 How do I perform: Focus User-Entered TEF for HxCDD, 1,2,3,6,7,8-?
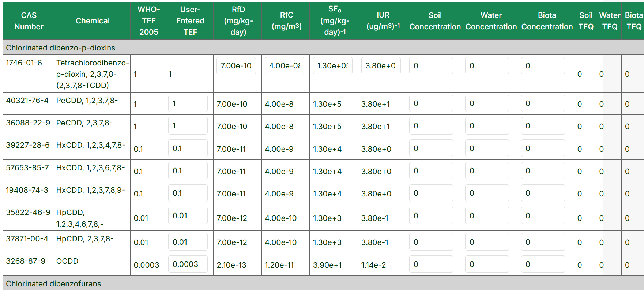coord(188,171)
